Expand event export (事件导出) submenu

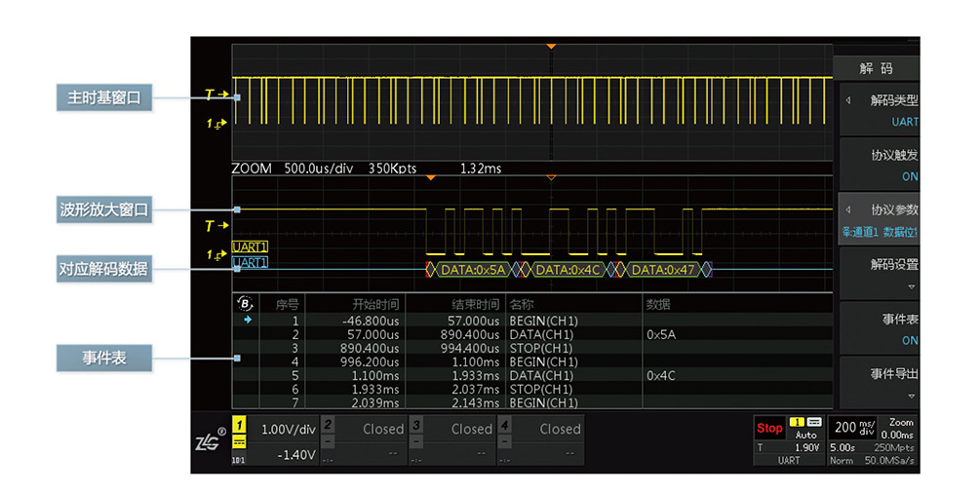(x=878, y=383)
